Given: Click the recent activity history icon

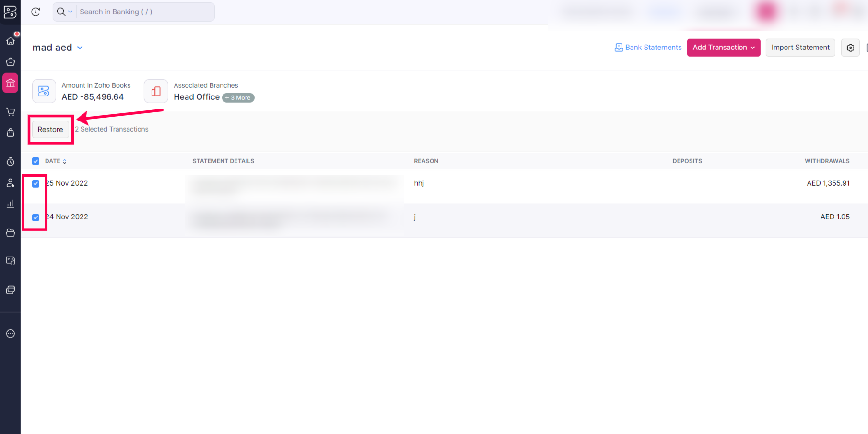Looking at the screenshot, I should [x=35, y=12].
